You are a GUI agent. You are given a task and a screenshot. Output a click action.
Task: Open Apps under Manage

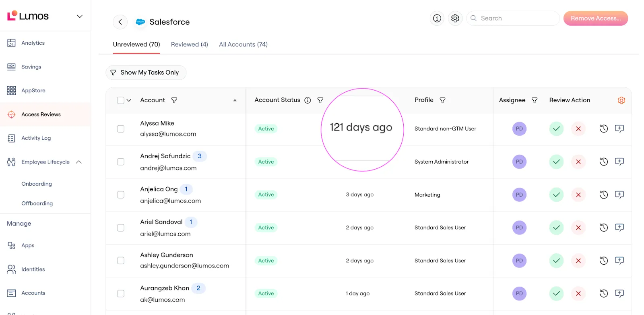(45, 246)
